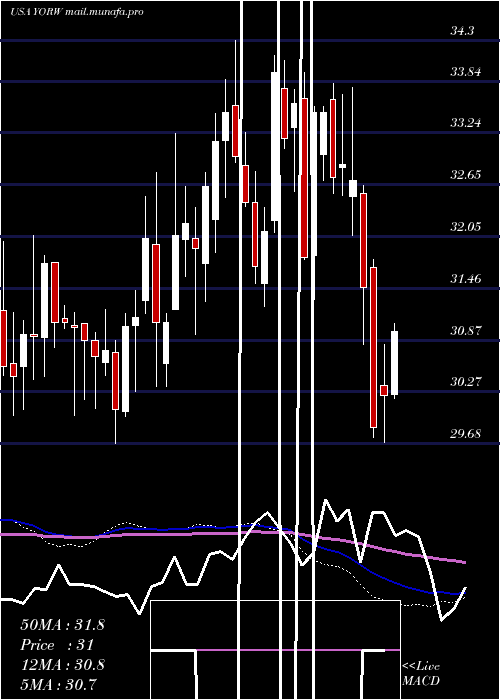Click the '12MA : 30.8' readout
The height and width of the screenshot is (700, 500).
coord(62,665)
